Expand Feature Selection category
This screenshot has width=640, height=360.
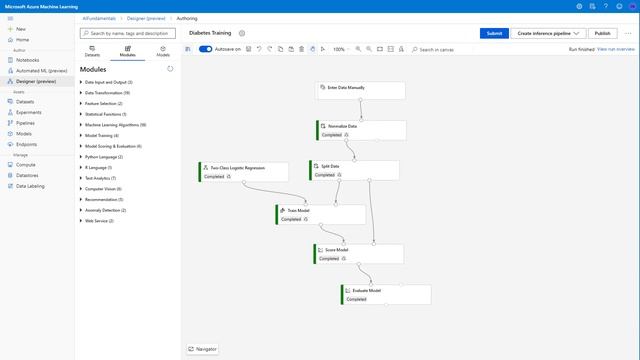pyautogui.click(x=101, y=103)
